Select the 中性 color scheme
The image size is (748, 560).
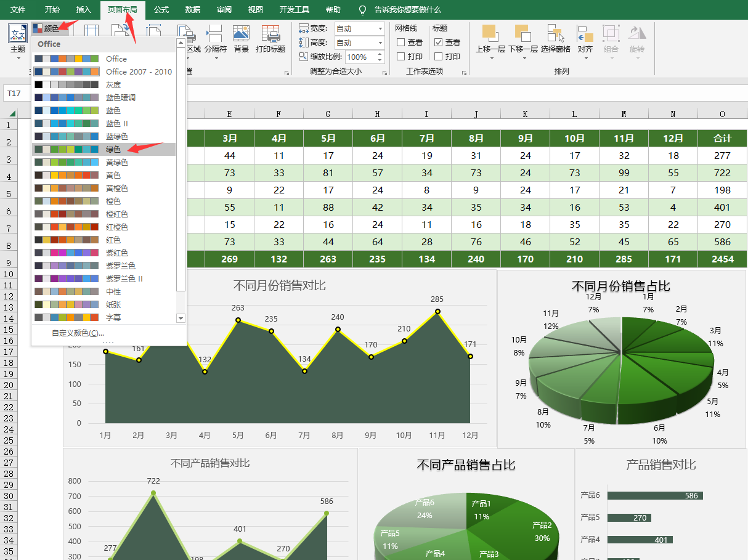tap(104, 291)
